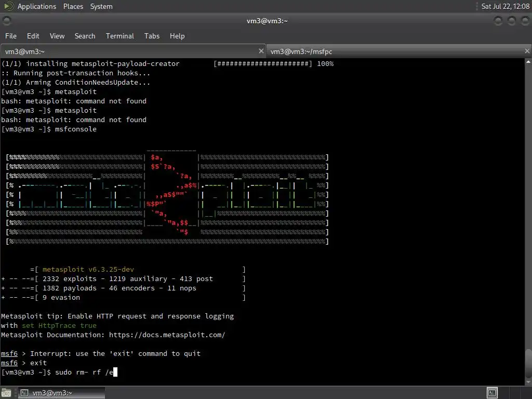Click the terminal scrollbar up arrow

pyautogui.click(x=528, y=62)
